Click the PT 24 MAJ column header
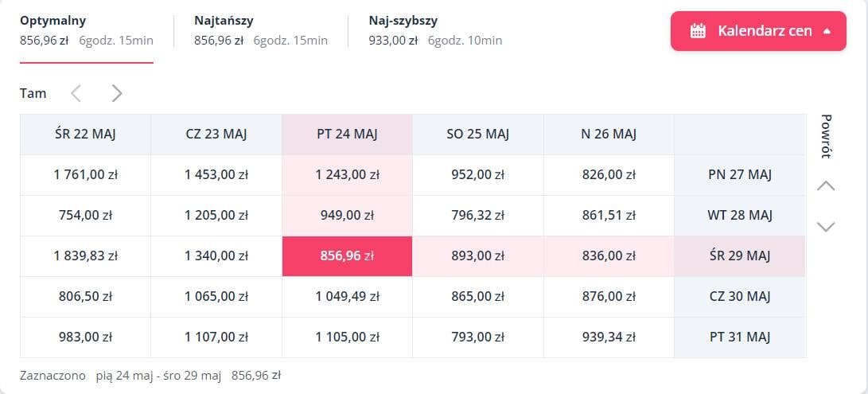Screen dimensions: 868x394 (x=347, y=135)
